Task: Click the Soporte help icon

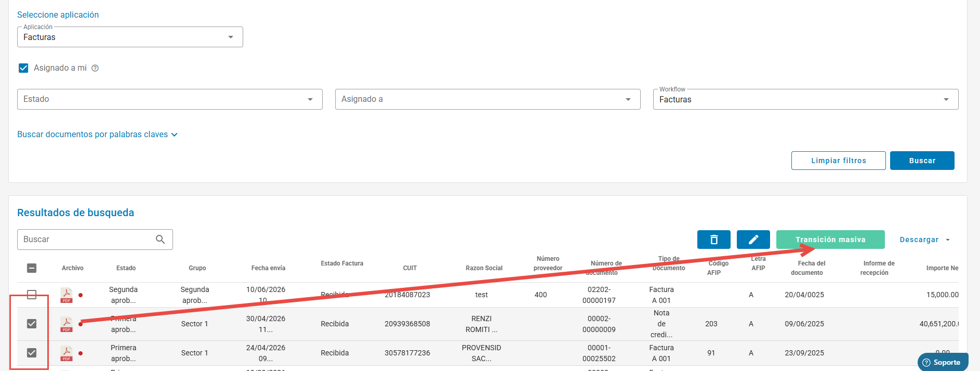Action: (x=926, y=363)
